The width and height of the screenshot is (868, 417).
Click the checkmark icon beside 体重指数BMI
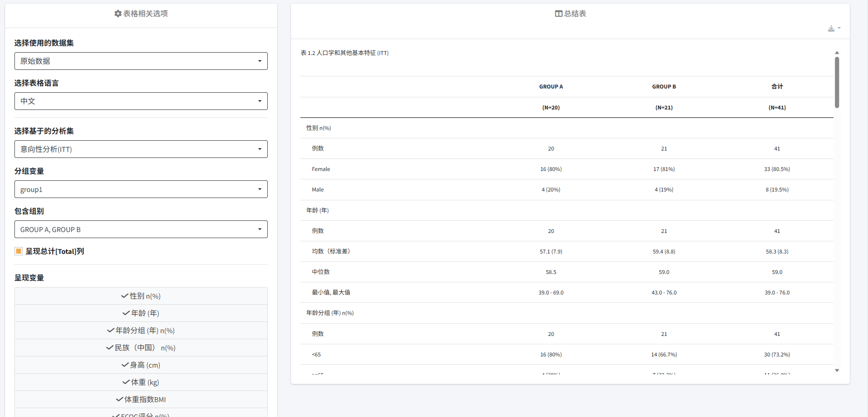click(x=120, y=399)
